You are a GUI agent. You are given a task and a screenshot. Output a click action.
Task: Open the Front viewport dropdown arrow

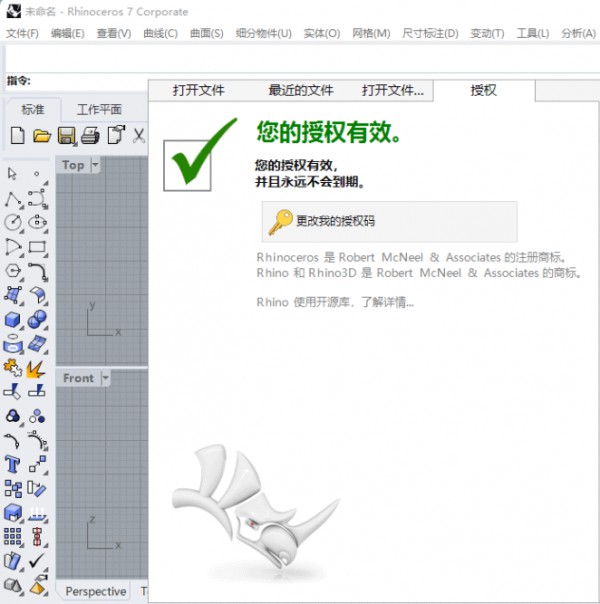[106, 378]
